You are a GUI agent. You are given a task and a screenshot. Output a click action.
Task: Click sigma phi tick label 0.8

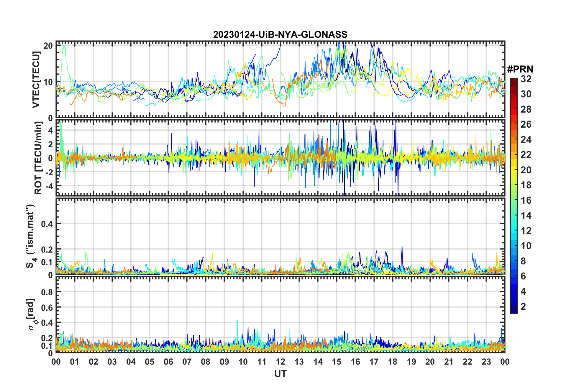pyautogui.click(x=47, y=292)
